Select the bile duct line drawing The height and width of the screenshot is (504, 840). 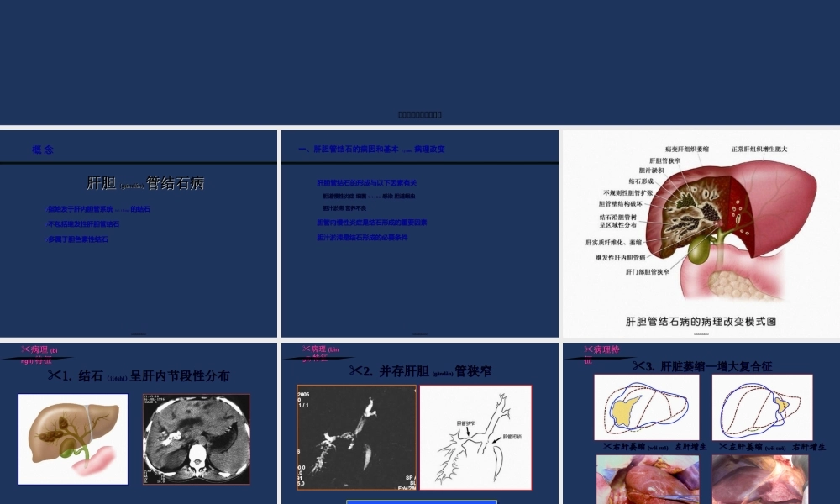(475, 437)
